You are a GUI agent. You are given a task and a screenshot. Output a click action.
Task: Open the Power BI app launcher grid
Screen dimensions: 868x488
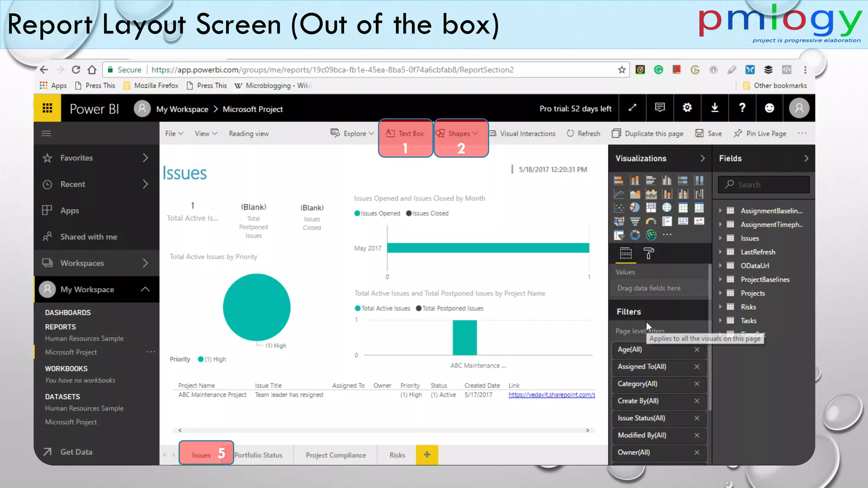47,108
